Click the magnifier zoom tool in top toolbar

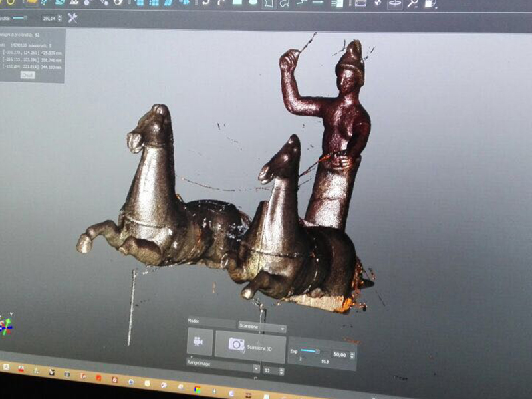413,3
